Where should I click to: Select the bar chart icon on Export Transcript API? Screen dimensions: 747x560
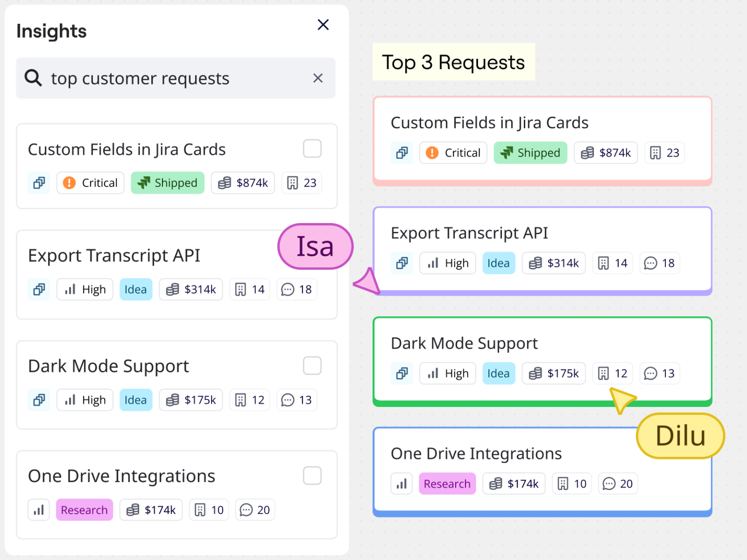71,289
